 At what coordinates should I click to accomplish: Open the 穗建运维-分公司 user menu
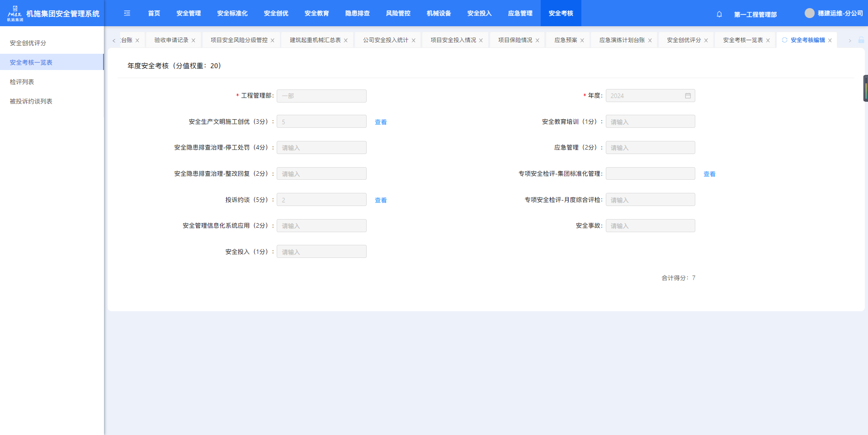[x=840, y=14]
